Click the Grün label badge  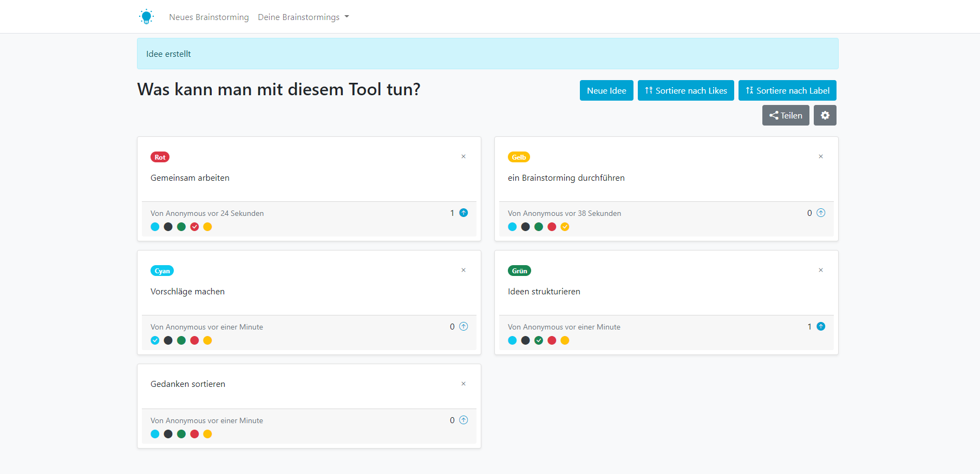click(x=519, y=271)
